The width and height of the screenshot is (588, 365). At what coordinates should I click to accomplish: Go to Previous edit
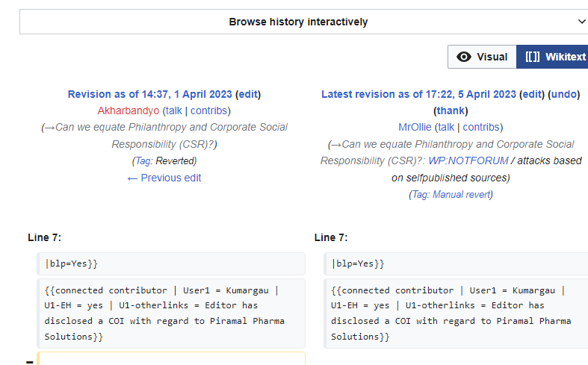(164, 178)
